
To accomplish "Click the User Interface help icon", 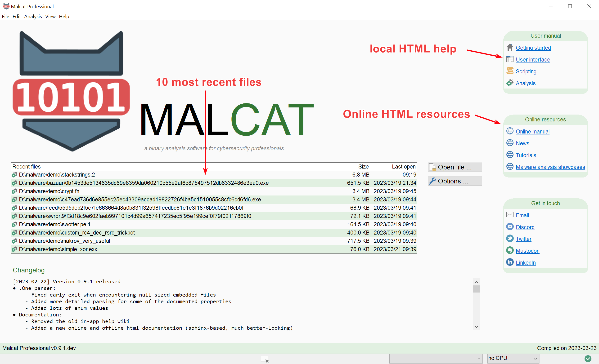I will [510, 59].
